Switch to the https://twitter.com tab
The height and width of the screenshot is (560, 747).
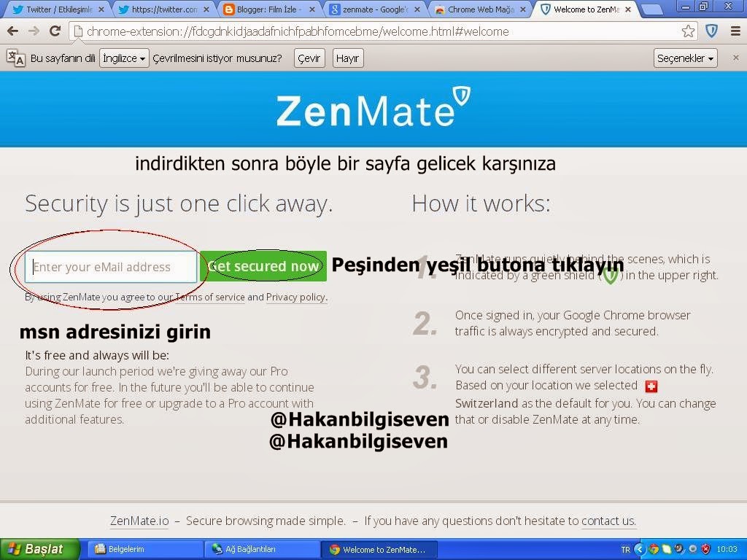click(x=163, y=9)
